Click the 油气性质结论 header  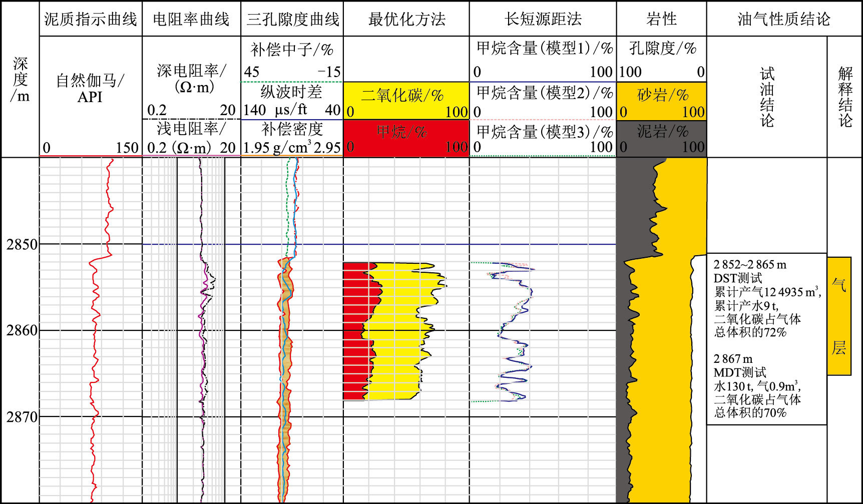point(784,19)
